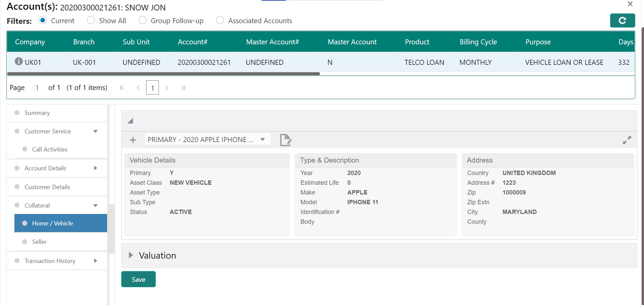This screenshot has height=305, width=644.
Task: Click the UNITED KINGDOM country value
Action: tap(529, 173)
